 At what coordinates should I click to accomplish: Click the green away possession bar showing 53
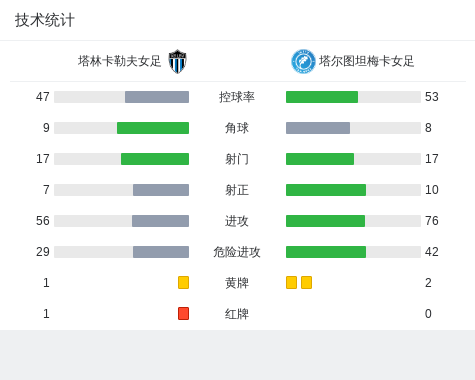tap(322, 97)
